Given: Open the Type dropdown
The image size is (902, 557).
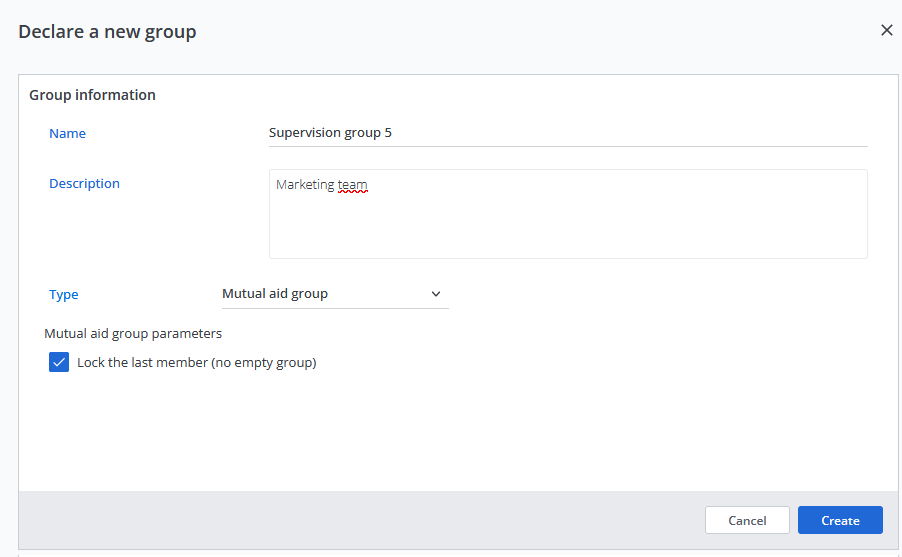Looking at the screenshot, I should pos(334,294).
